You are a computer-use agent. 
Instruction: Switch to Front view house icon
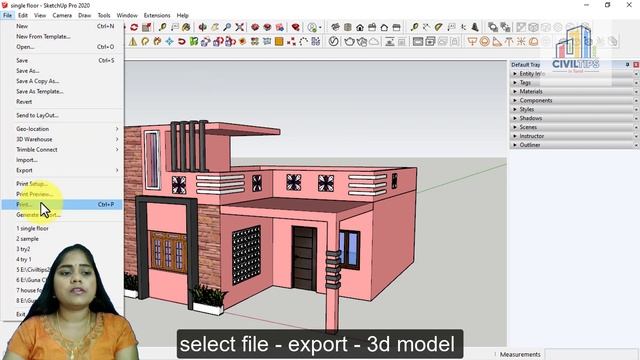pyautogui.click(x=360, y=27)
